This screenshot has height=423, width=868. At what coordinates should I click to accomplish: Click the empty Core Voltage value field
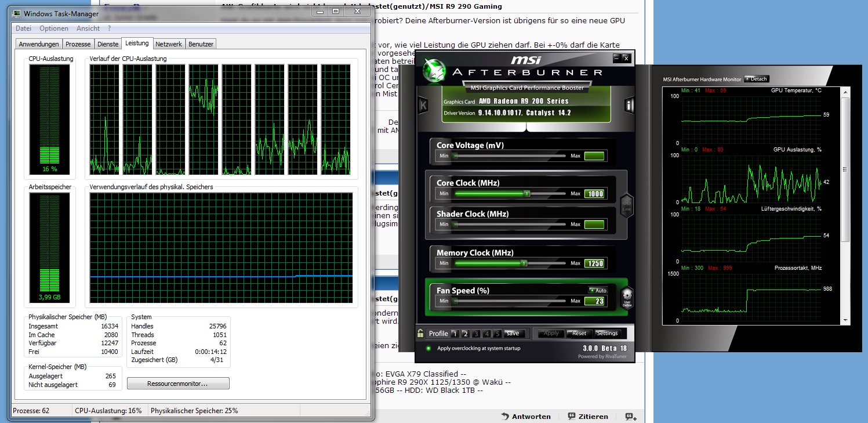594,156
